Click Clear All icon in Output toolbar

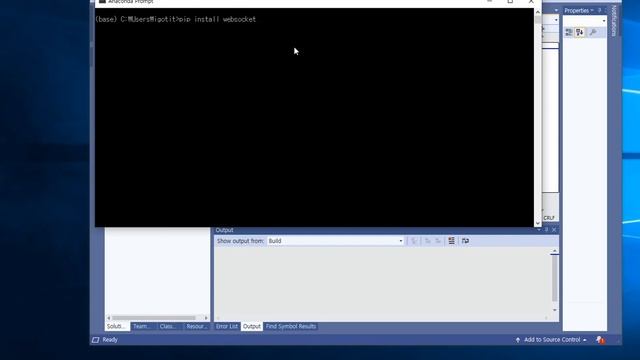point(451,241)
